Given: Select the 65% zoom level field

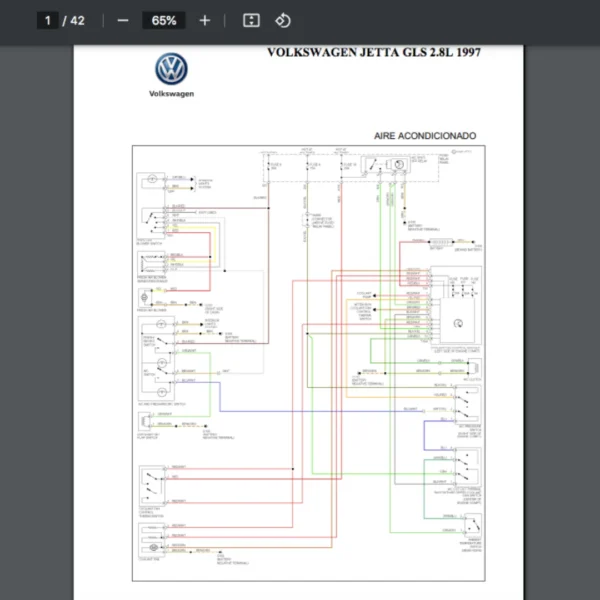Looking at the screenshot, I should coord(164,20).
